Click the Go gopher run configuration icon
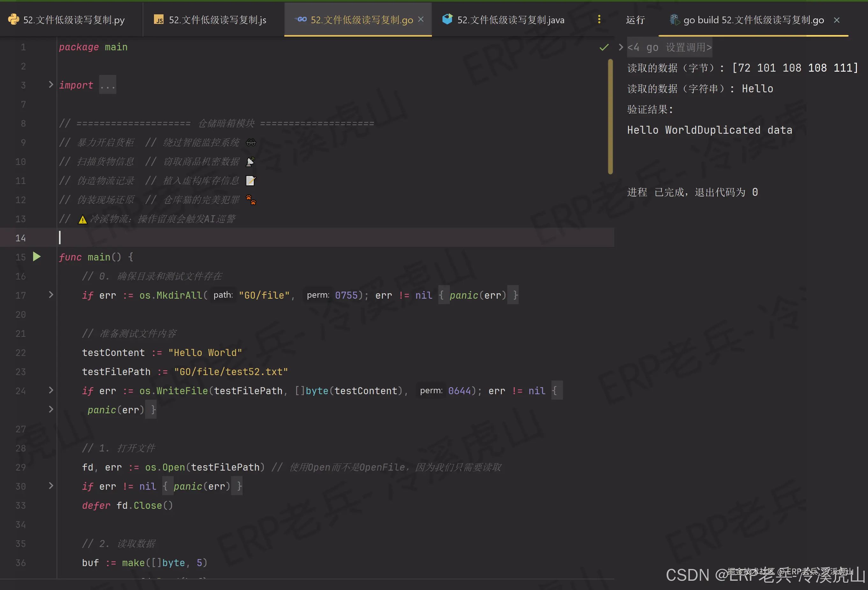The height and width of the screenshot is (590, 868). [x=674, y=20]
